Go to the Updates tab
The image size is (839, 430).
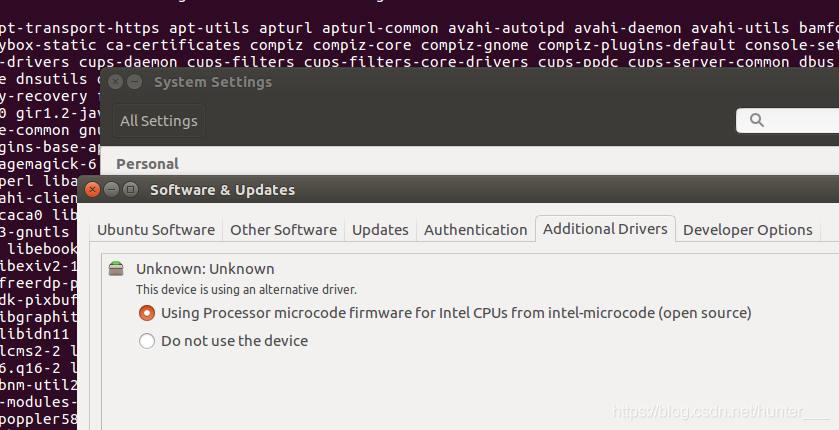click(x=380, y=230)
